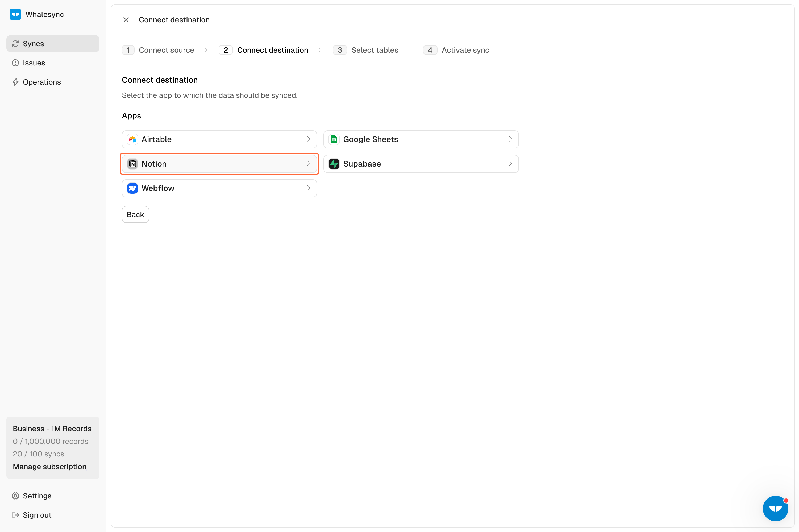
Task: Open the Syncs section in sidebar
Action: pyautogui.click(x=53, y=44)
